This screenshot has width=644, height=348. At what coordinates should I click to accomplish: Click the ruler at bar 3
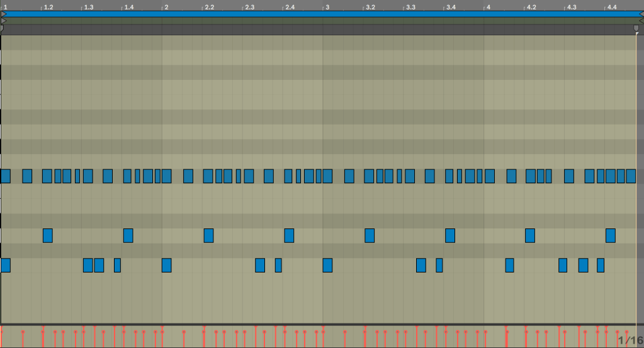pos(327,7)
